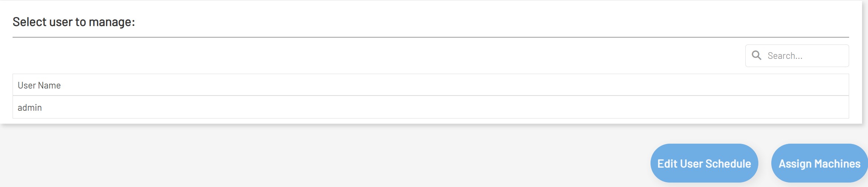Click the 'Search...' placeholder text

tap(785, 56)
